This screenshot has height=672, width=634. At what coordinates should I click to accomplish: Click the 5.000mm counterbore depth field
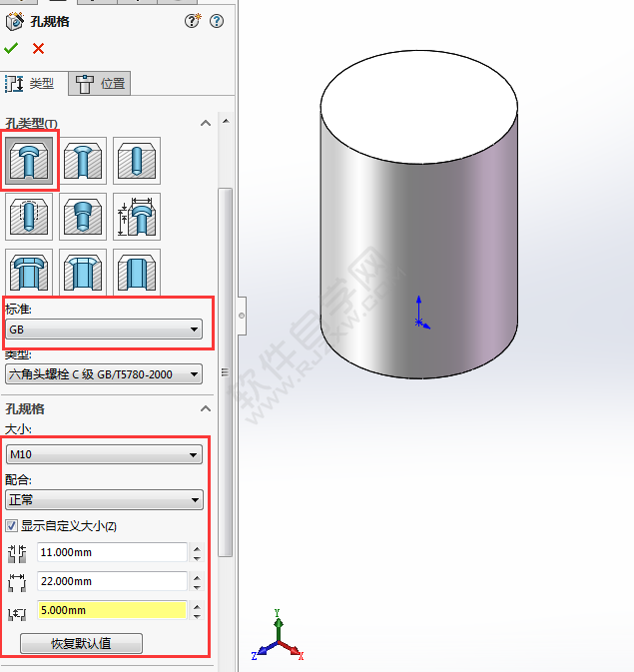point(112,610)
